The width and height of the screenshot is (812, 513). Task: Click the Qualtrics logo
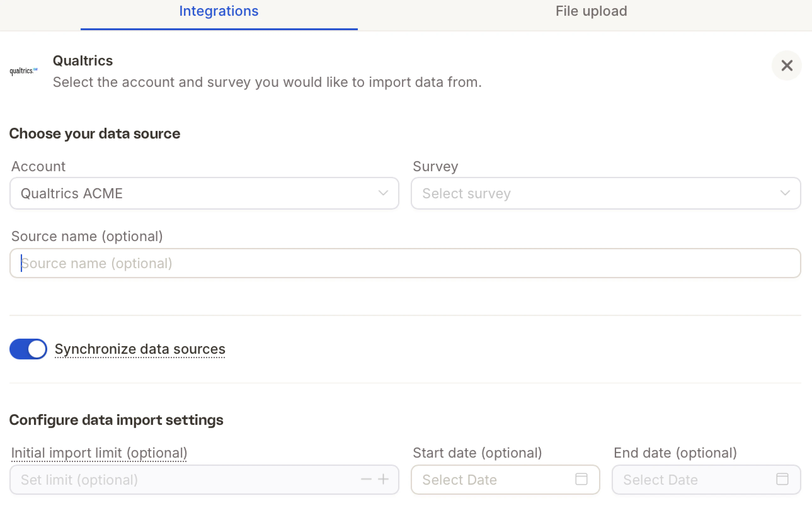click(24, 71)
